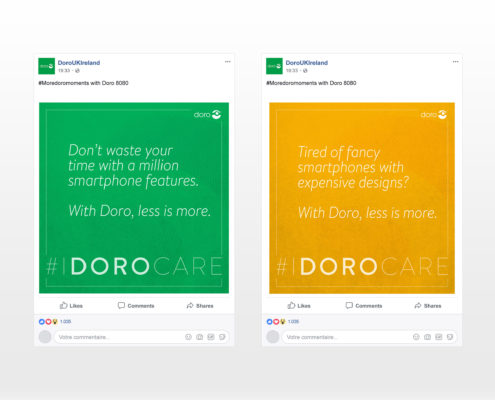
Task: Click the green post timestamp
Action: coord(64,71)
